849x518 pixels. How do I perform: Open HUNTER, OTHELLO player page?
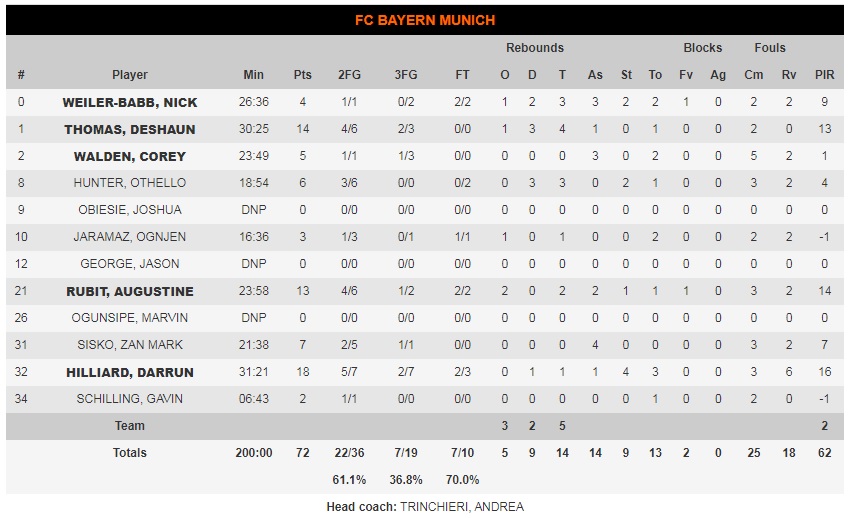click(129, 183)
